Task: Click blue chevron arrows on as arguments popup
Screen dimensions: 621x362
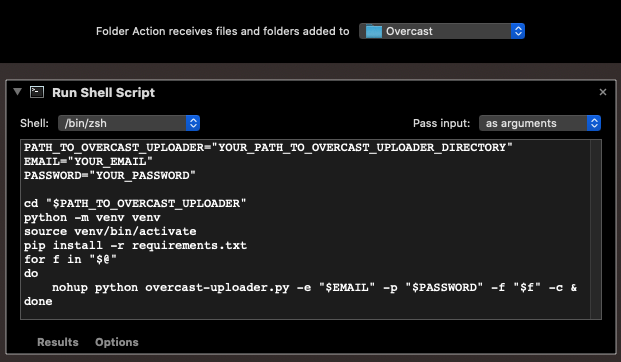Action: [x=594, y=123]
